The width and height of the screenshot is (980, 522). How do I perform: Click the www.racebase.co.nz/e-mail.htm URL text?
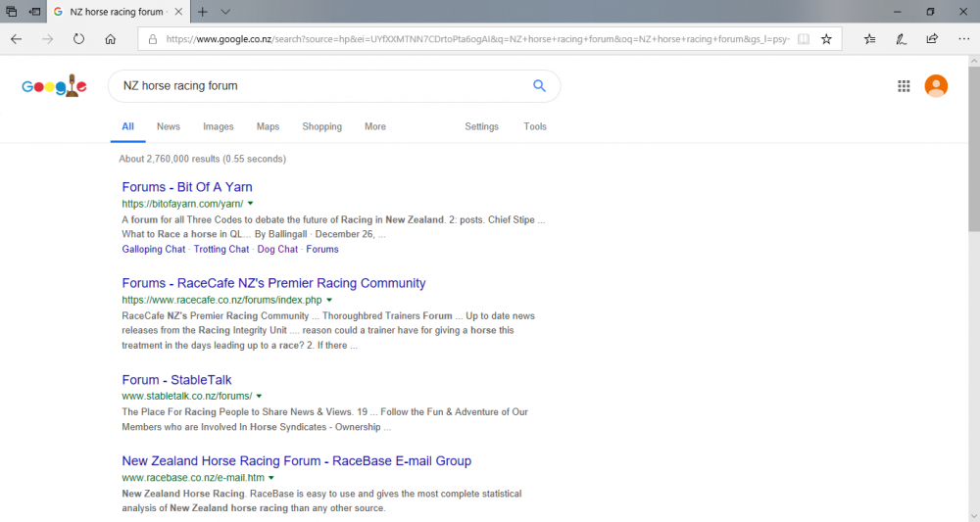pos(193,478)
